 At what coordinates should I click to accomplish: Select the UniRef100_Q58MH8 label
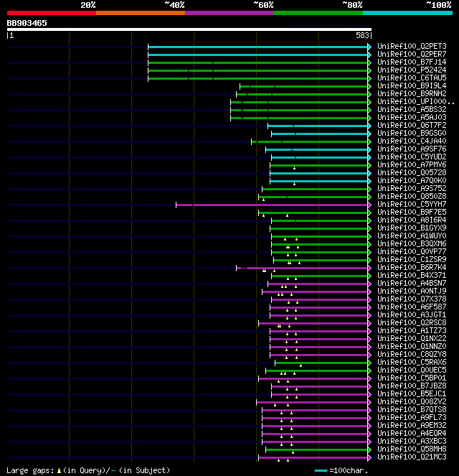(412, 449)
